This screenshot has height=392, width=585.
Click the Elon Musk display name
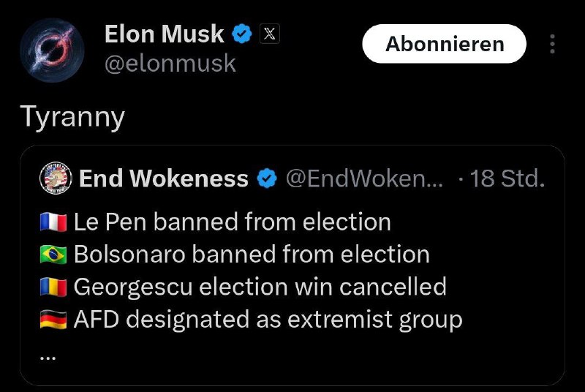(164, 34)
